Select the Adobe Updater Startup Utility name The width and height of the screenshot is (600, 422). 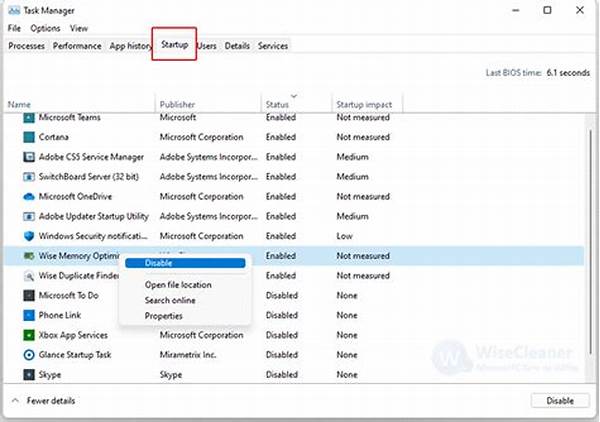pyautogui.click(x=93, y=217)
